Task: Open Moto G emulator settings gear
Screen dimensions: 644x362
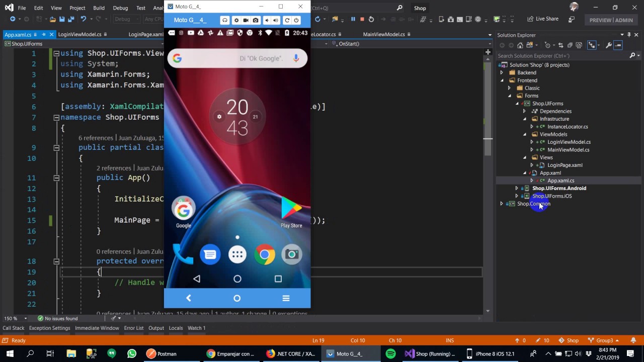Action: coord(236,20)
